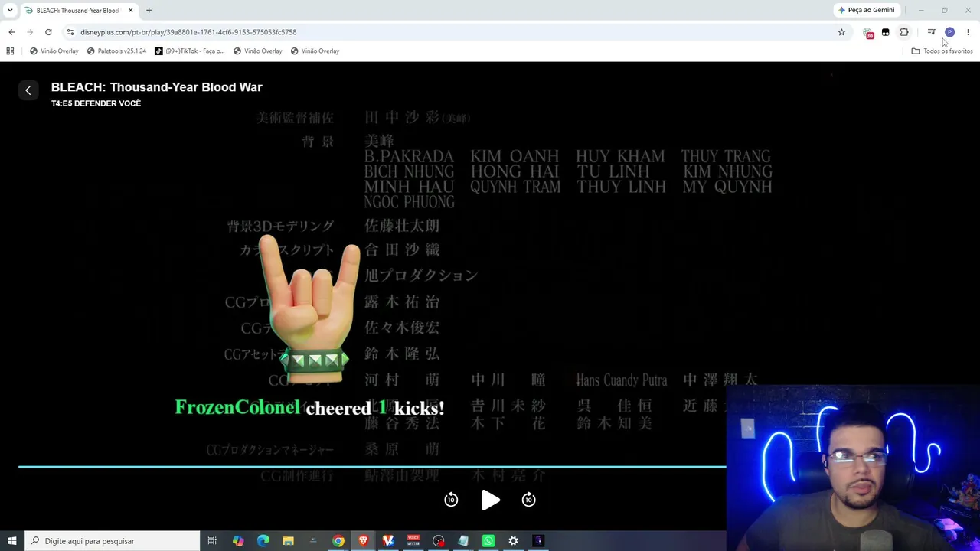Open the media controls toolbar icon
The height and width of the screenshot is (551, 980).
tap(931, 32)
